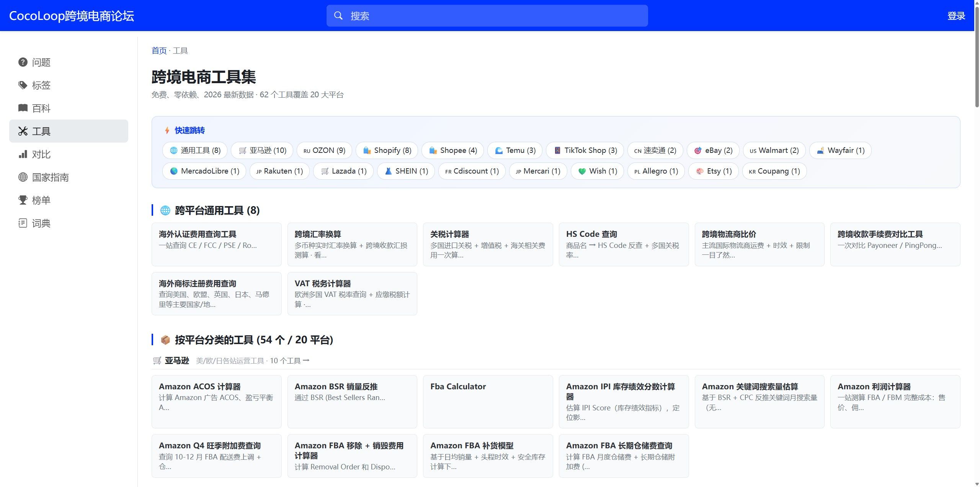Jump to the OZON (9) section
The height and width of the screenshot is (487, 980).
[325, 151]
